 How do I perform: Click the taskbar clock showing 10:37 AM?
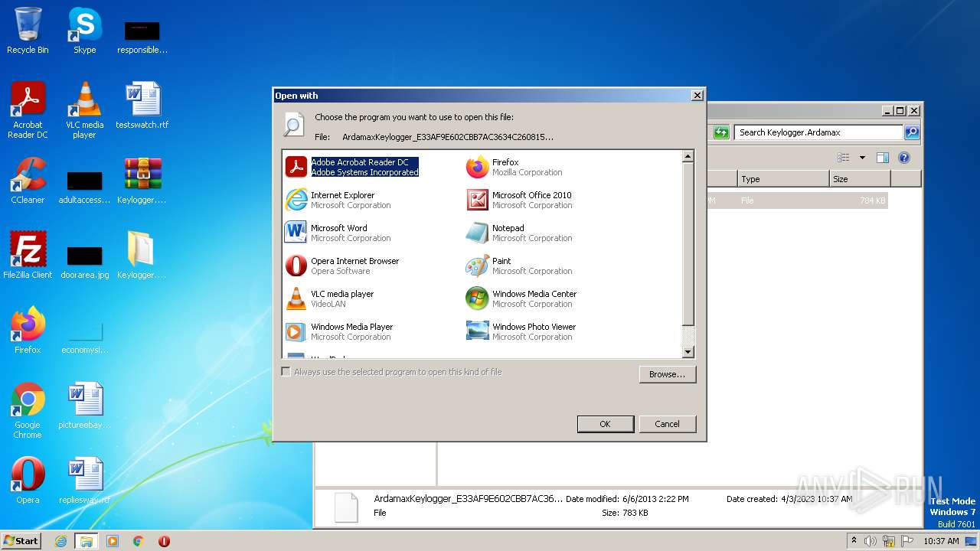click(941, 541)
